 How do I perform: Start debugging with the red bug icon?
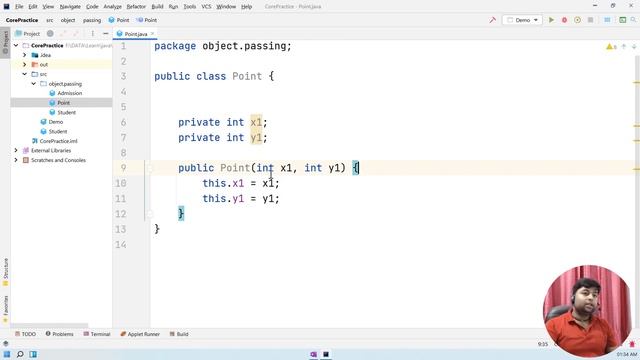(564, 20)
